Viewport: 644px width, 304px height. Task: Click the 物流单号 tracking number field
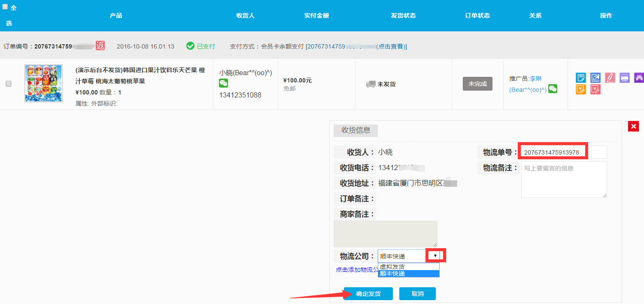click(563, 152)
